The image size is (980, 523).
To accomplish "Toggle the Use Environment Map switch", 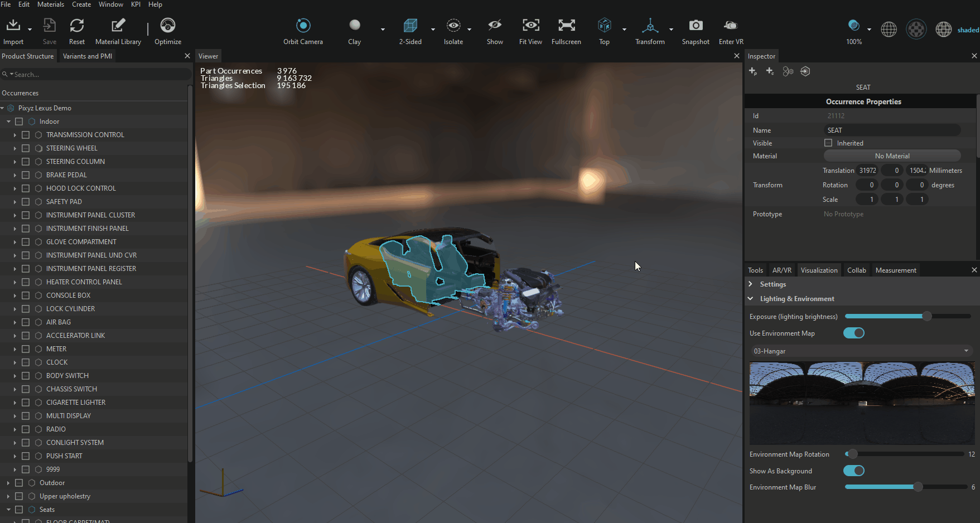I will [853, 333].
